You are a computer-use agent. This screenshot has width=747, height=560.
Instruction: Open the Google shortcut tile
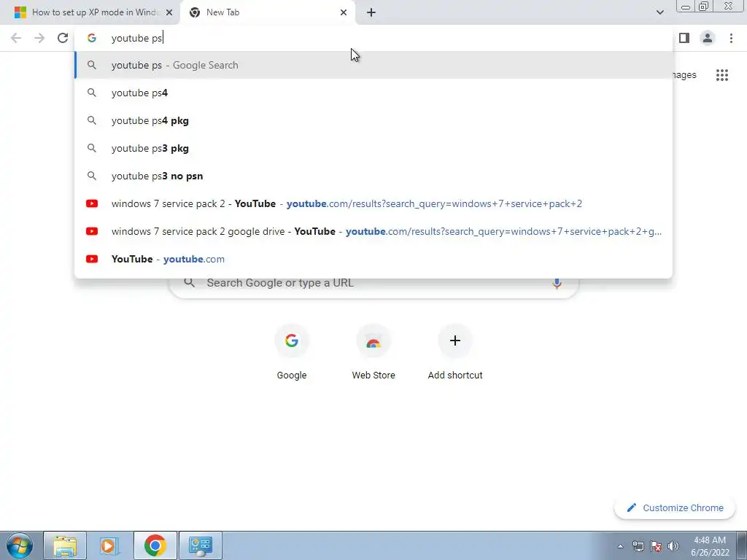[x=292, y=353]
